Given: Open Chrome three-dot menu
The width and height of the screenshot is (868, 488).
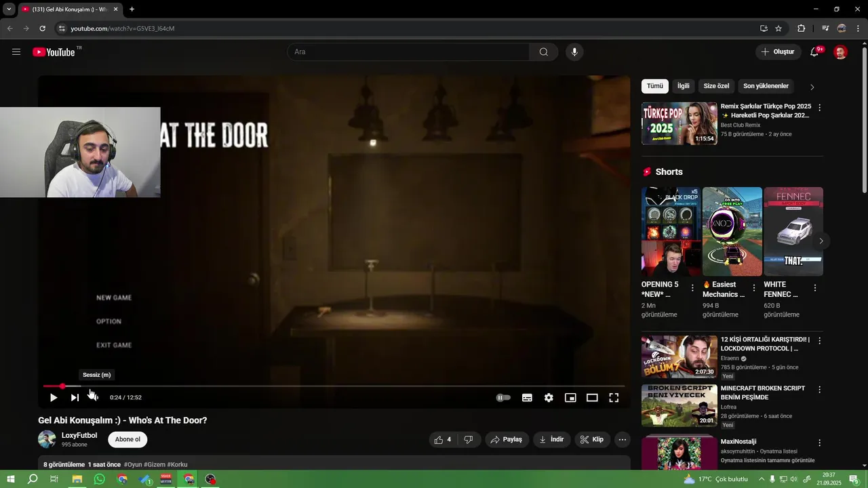Looking at the screenshot, I should pos(859,28).
